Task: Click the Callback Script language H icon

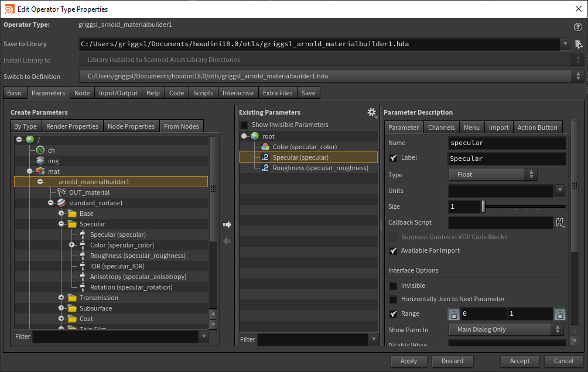Action: coord(559,222)
